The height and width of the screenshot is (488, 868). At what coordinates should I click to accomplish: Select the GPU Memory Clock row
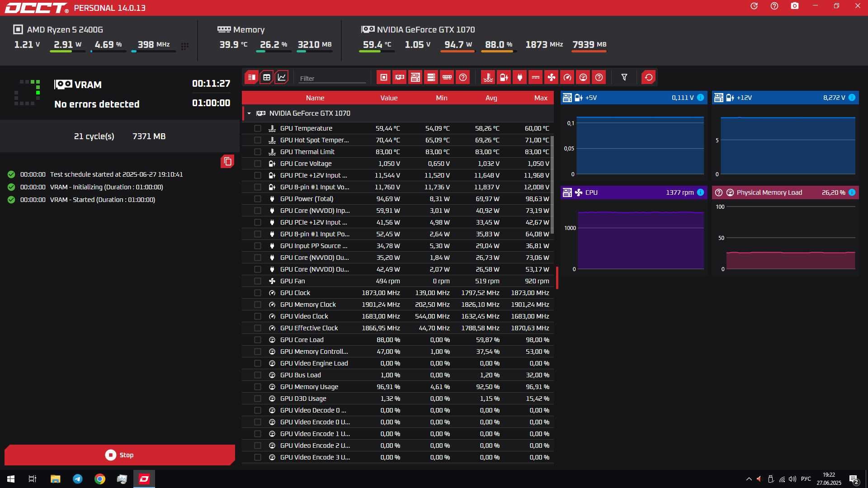tap(398, 305)
